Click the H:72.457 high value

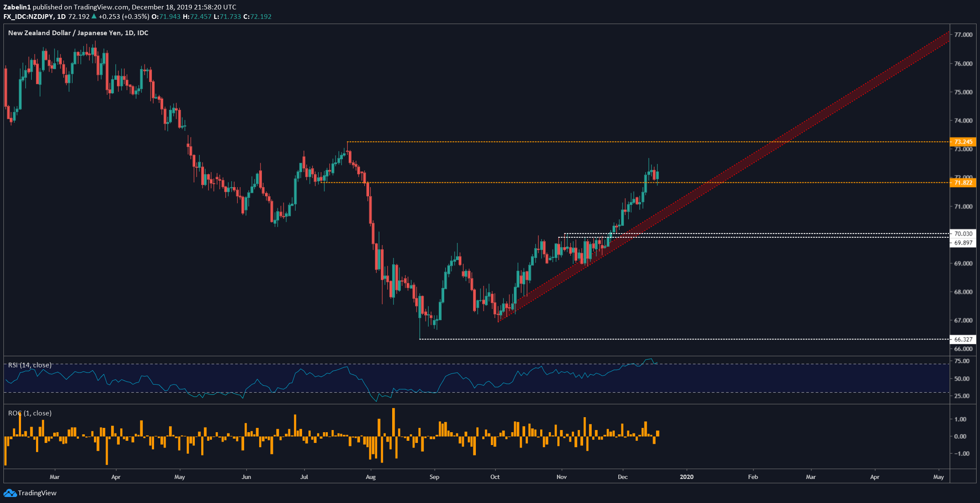197,17
